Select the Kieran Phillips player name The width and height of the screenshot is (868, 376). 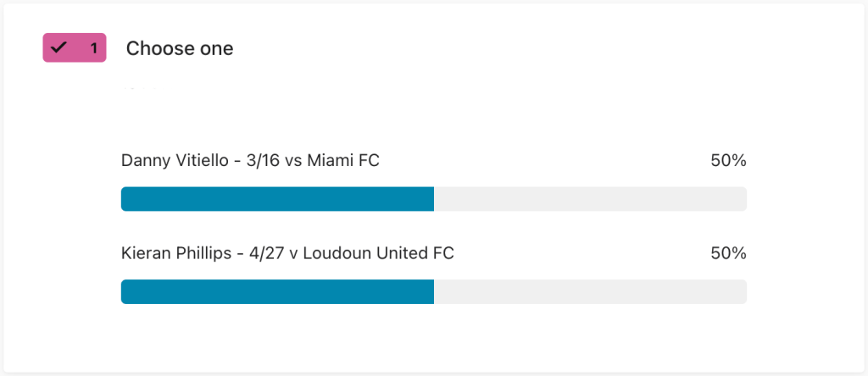[176, 253]
